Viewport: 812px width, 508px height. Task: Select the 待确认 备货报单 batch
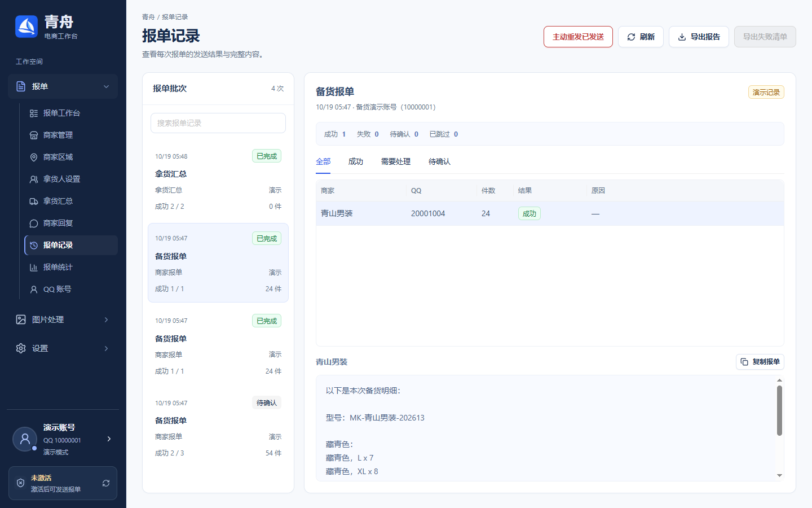[218, 427]
